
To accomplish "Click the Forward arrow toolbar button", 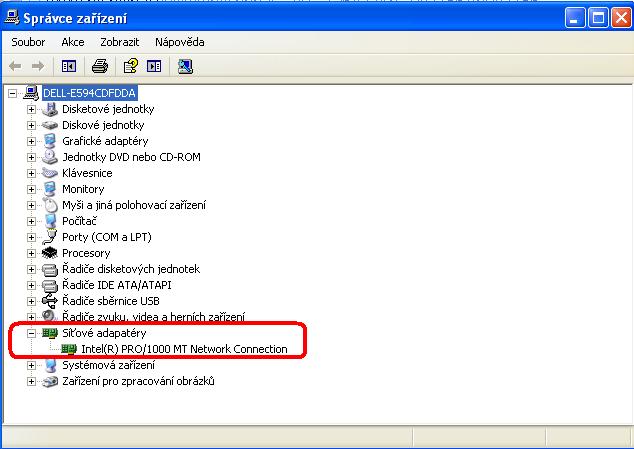I will pos(38,66).
